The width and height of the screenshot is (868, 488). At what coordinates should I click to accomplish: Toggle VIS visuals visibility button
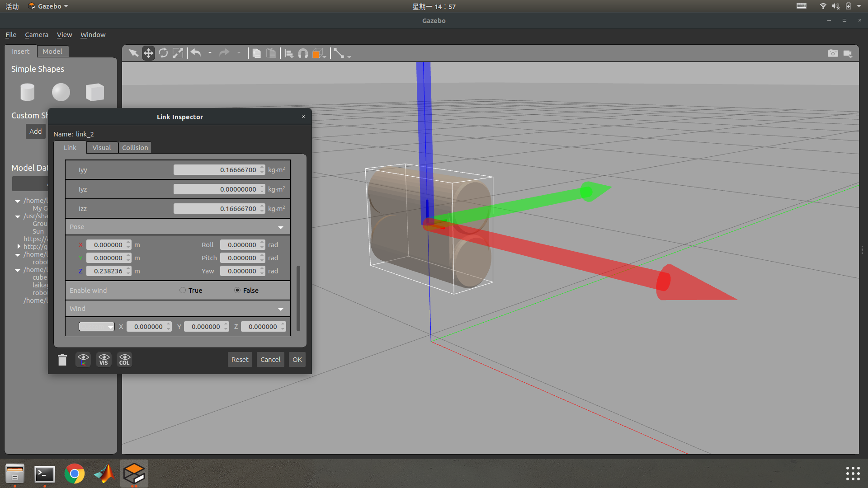(104, 360)
